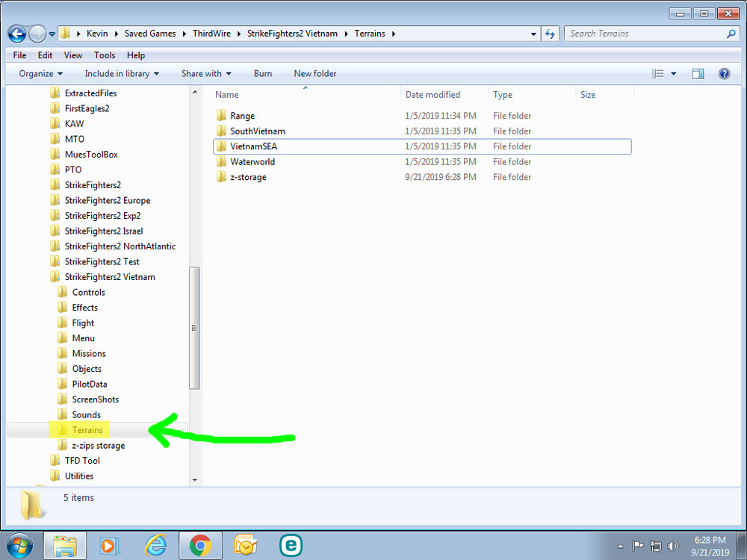Screen dimensions: 747x560
Task: Open Internet Explorer from the taskbar
Action: (155, 545)
